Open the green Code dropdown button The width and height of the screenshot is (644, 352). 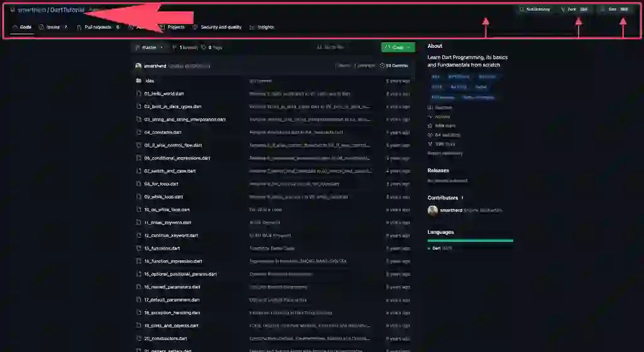(x=398, y=47)
